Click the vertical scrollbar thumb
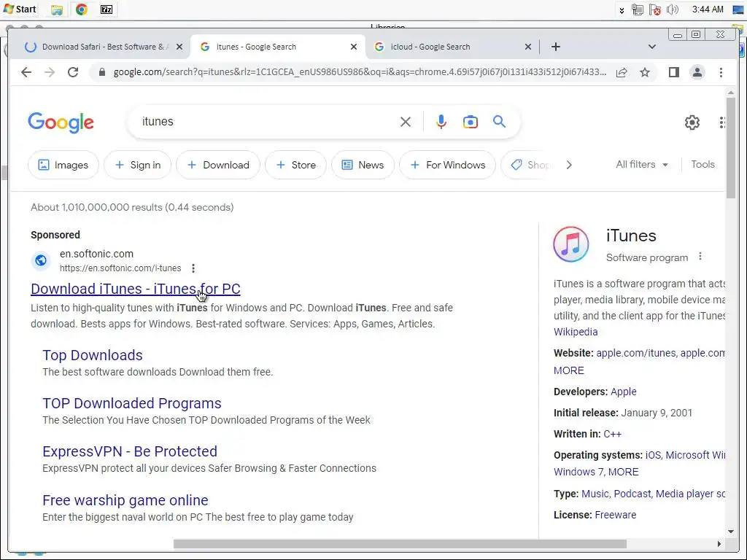747x560 pixels. point(731,147)
